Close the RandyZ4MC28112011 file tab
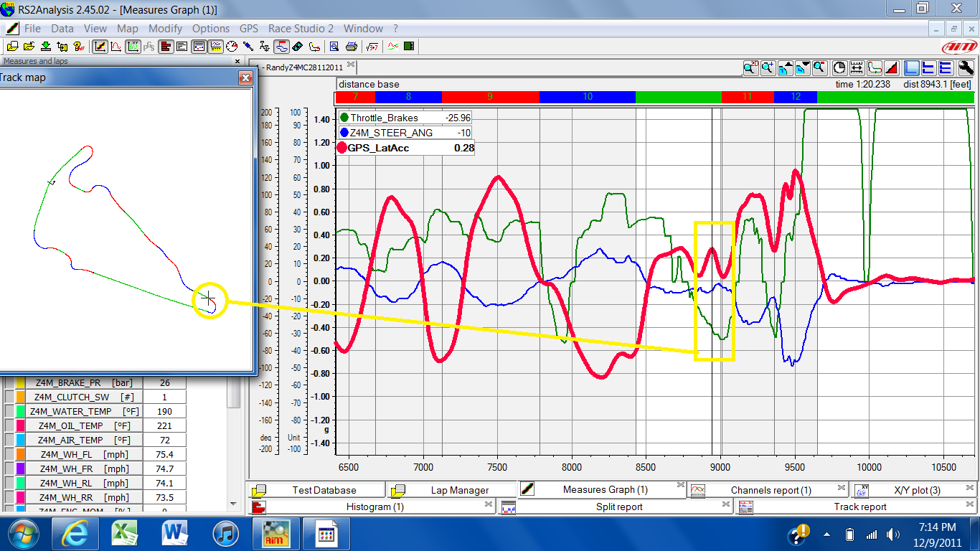This screenshot has width=980, height=551. coord(351,65)
